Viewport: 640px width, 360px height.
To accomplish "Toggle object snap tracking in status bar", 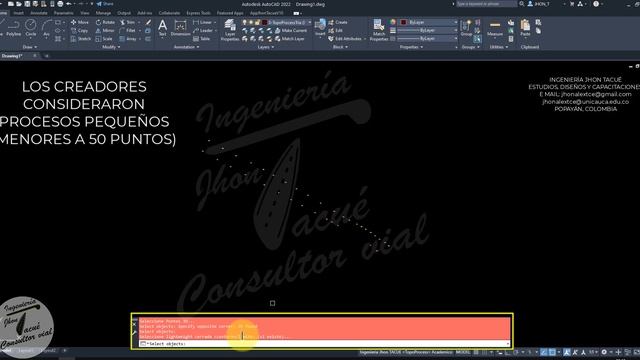I will pyautogui.click(x=544, y=352).
